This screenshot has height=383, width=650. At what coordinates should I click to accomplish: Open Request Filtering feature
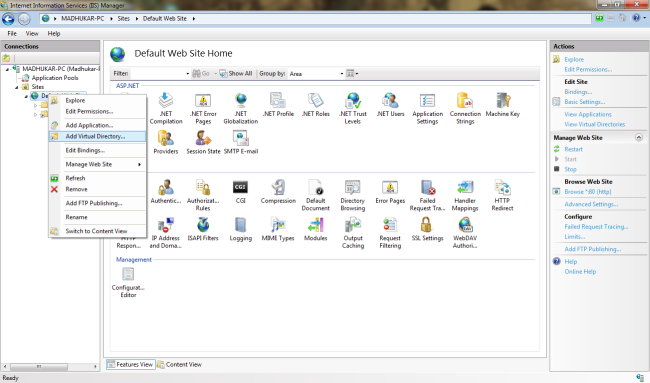point(390,233)
